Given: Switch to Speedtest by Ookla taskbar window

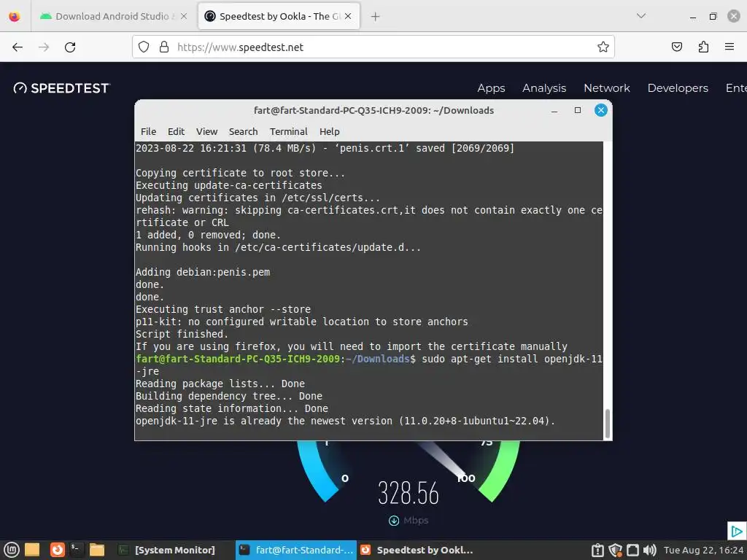Looking at the screenshot, I should click(x=417, y=550).
